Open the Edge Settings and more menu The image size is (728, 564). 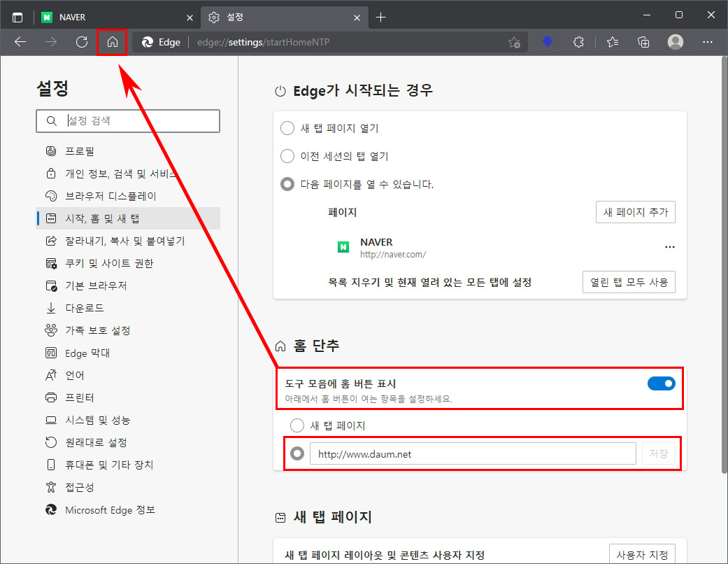[x=708, y=42]
